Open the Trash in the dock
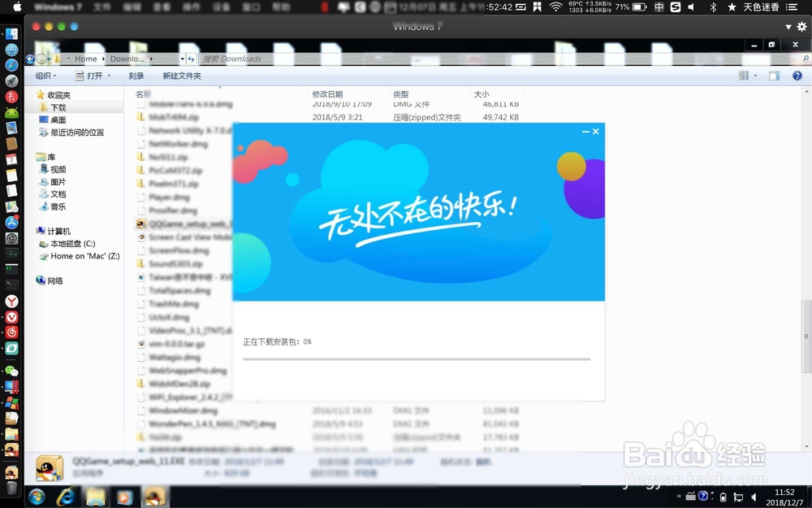Image resolution: width=812 pixels, height=508 pixels. click(x=11, y=487)
